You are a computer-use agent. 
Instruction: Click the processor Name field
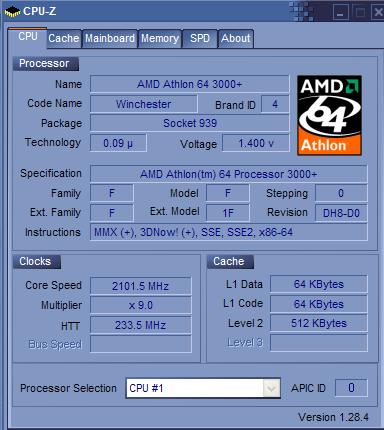[x=190, y=84]
